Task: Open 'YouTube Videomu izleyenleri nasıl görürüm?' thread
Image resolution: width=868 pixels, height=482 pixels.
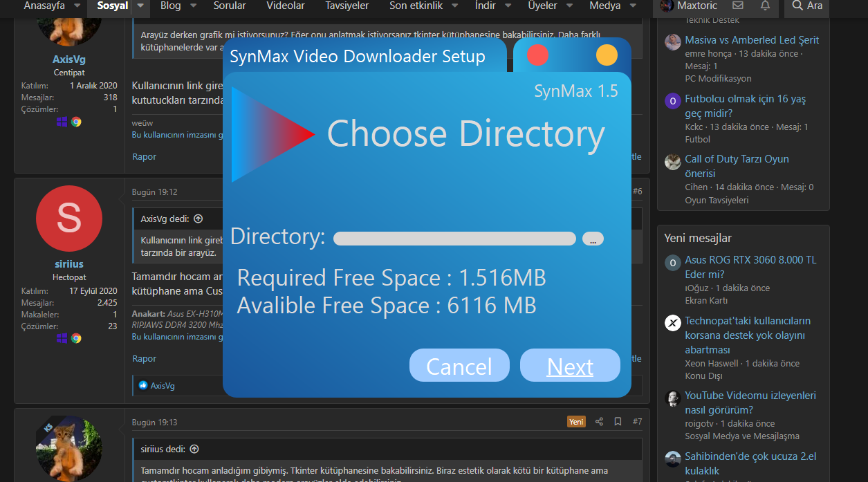Action: click(750, 402)
